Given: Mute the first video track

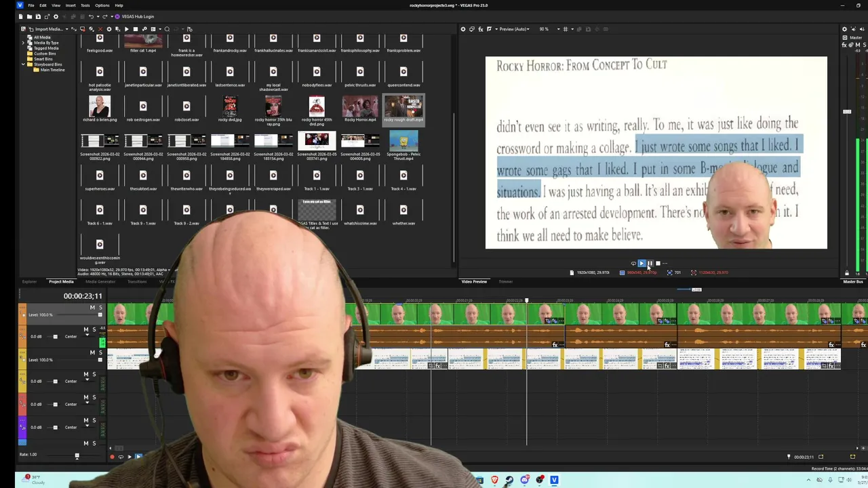Looking at the screenshot, I should tap(92, 308).
